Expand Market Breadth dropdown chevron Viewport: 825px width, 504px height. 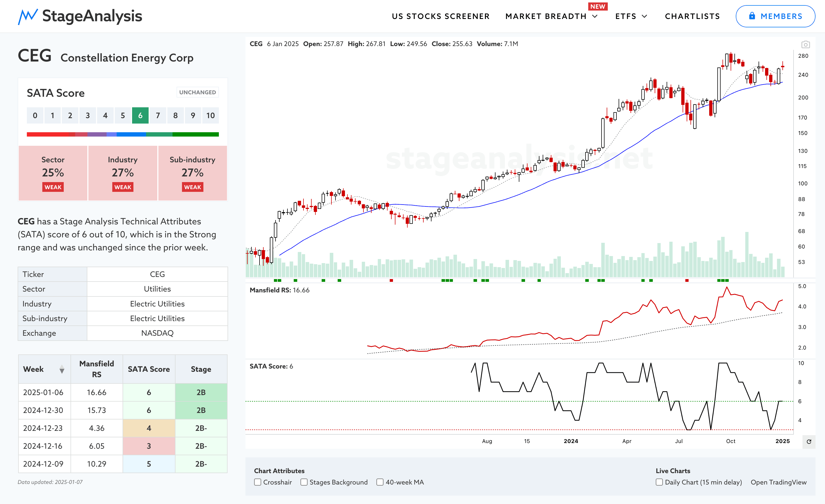595,16
